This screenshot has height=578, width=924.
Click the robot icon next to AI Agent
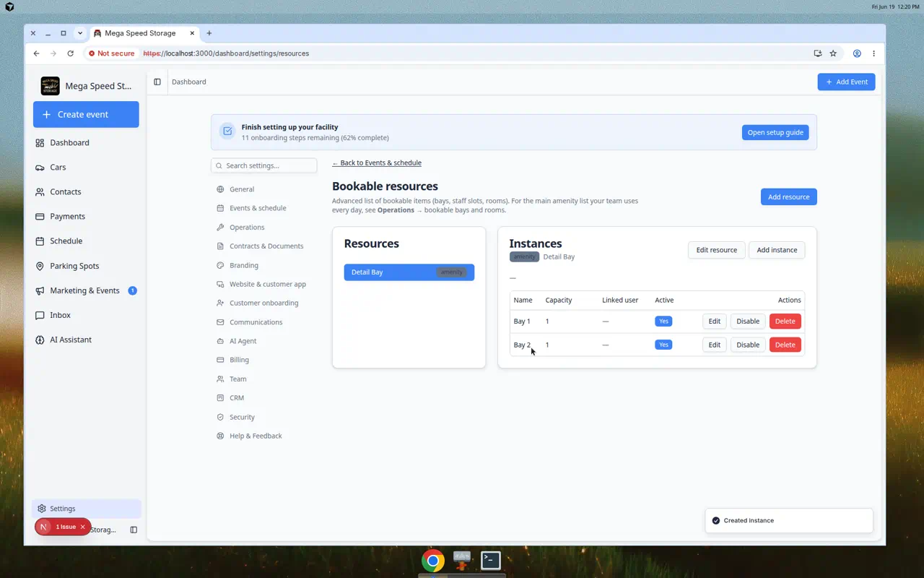(220, 341)
